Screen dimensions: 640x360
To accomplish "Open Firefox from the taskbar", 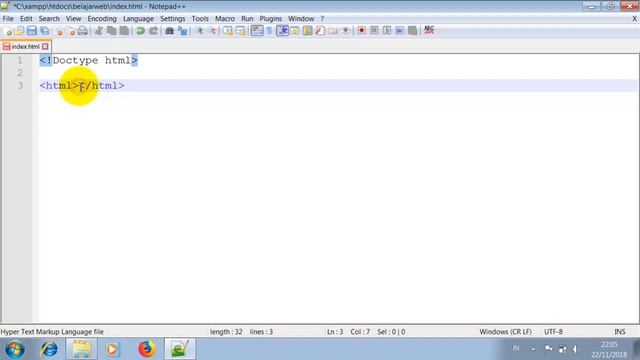I will [147, 349].
